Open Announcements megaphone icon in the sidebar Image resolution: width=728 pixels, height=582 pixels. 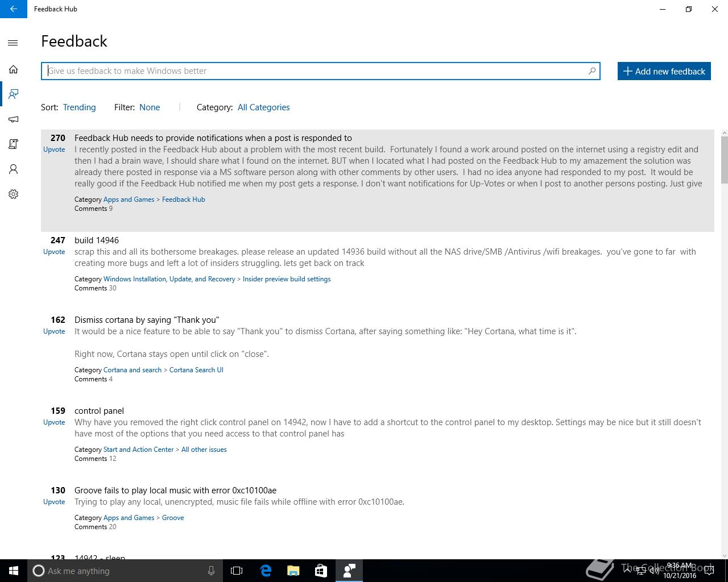[13, 119]
